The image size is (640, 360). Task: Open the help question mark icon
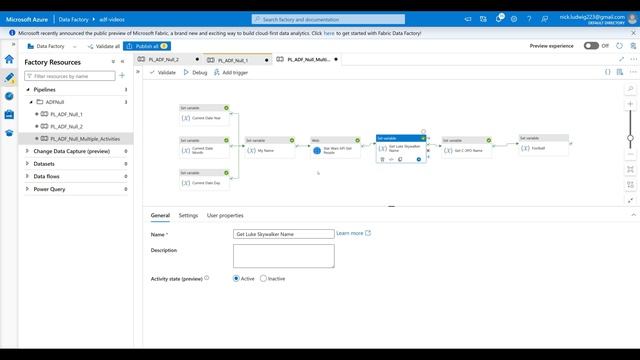pyautogui.click(x=529, y=19)
